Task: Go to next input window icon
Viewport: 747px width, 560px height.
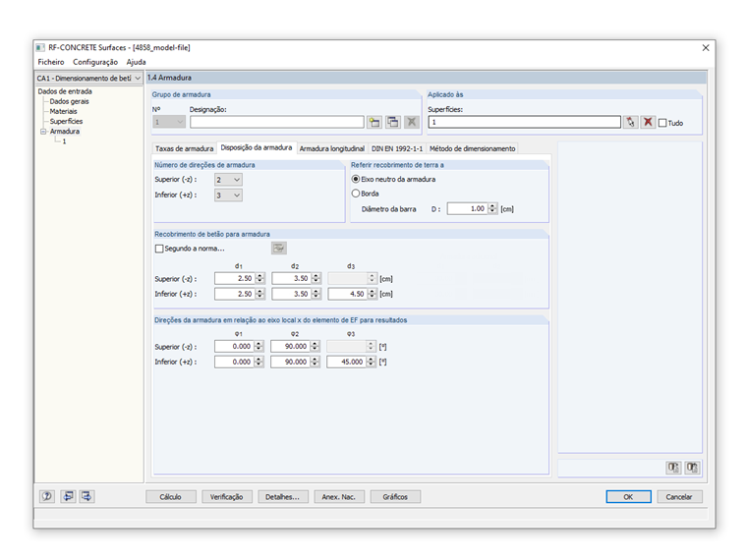Action: pyautogui.click(x=86, y=496)
